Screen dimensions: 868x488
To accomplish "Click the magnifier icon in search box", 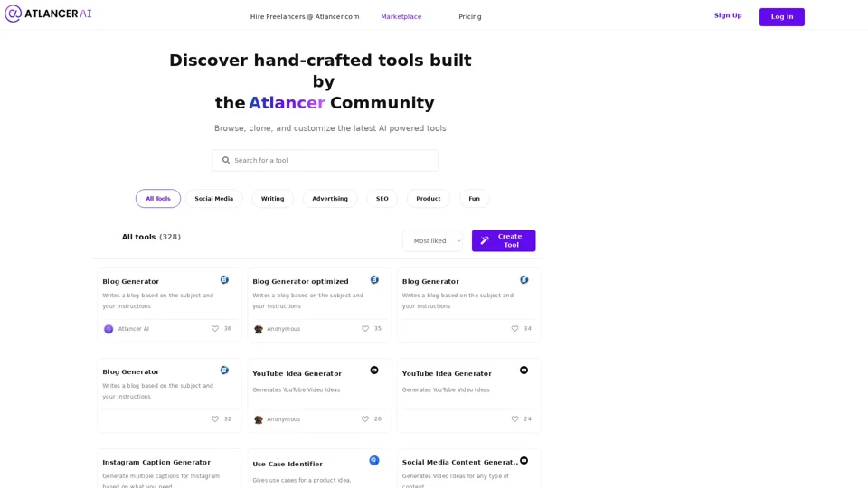I will point(226,160).
